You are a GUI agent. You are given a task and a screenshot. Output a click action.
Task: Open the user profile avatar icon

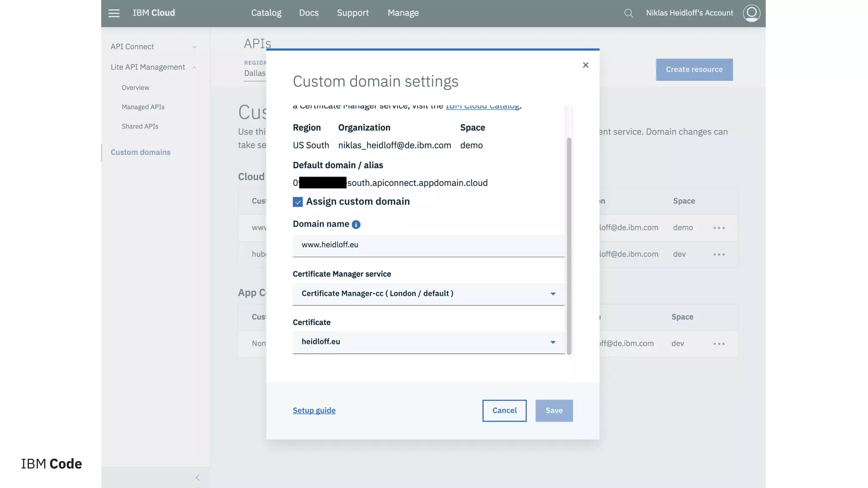click(x=751, y=13)
